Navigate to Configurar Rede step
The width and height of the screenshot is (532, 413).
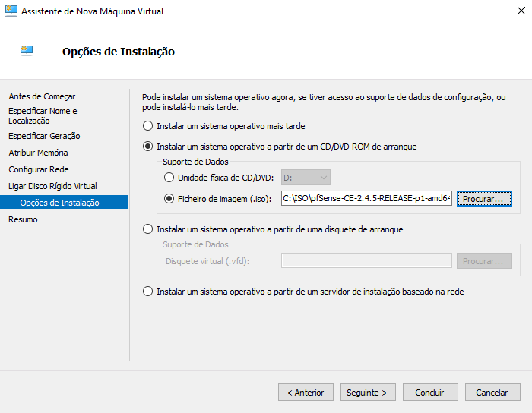coord(39,169)
